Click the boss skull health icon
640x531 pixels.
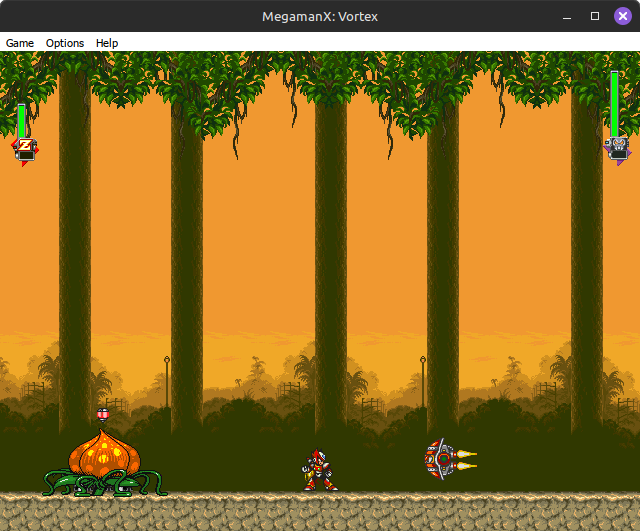[x=618, y=150]
